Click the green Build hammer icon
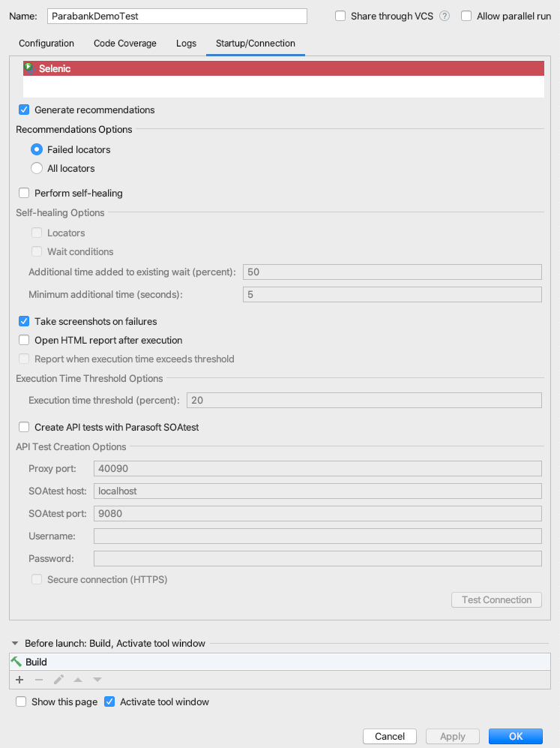The height and width of the screenshot is (748, 560). 16,662
